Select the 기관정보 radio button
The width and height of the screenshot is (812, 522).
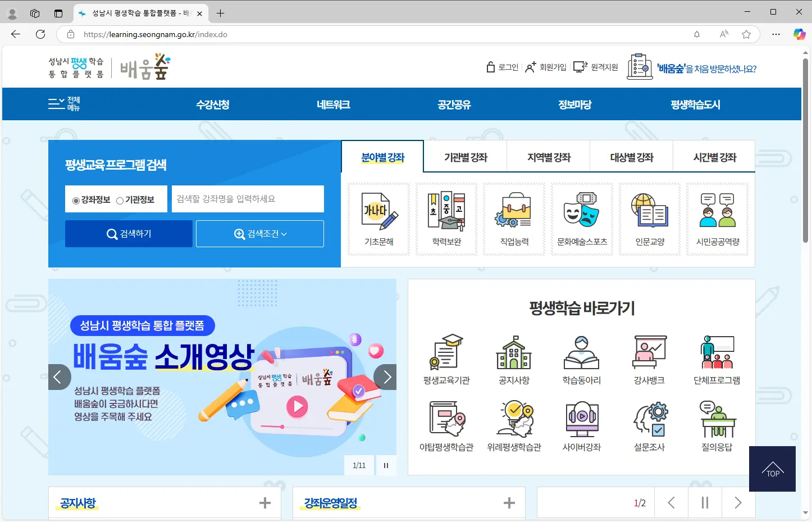pyautogui.click(x=120, y=200)
